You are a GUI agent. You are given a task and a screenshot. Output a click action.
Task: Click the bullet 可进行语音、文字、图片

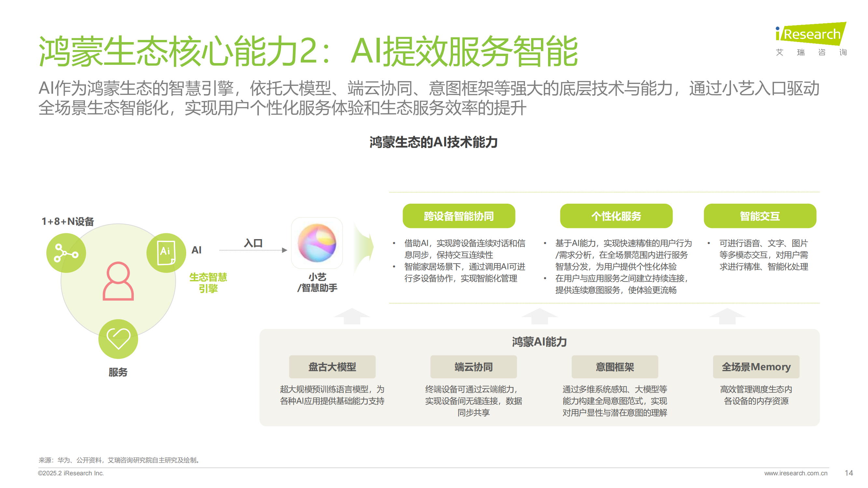tap(764, 255)
